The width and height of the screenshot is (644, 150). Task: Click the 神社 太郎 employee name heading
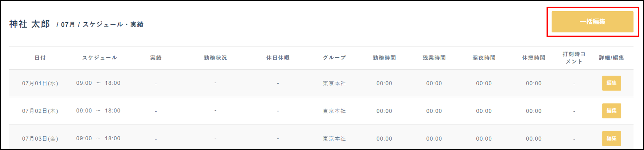(x=30, y=24)
